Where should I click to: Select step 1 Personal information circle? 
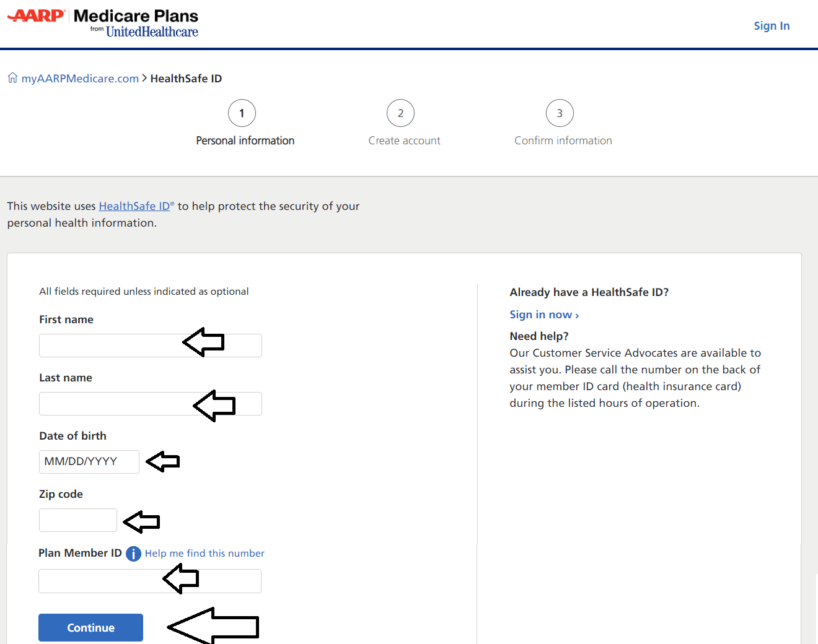tap(242, 113)
